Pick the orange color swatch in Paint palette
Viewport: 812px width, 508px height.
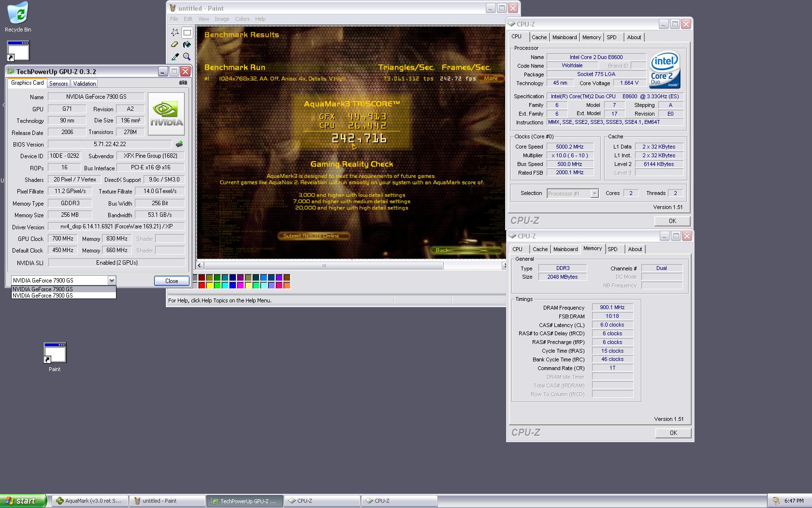(x=287, y=285)
